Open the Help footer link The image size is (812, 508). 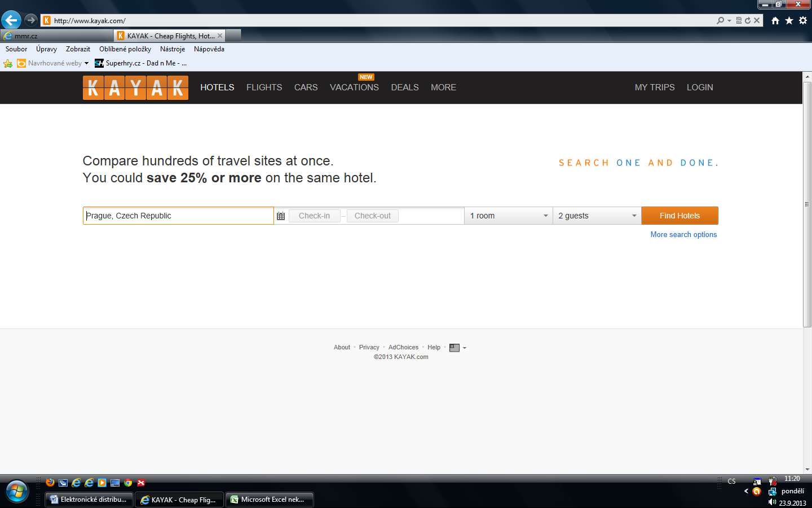click(434, 347)
